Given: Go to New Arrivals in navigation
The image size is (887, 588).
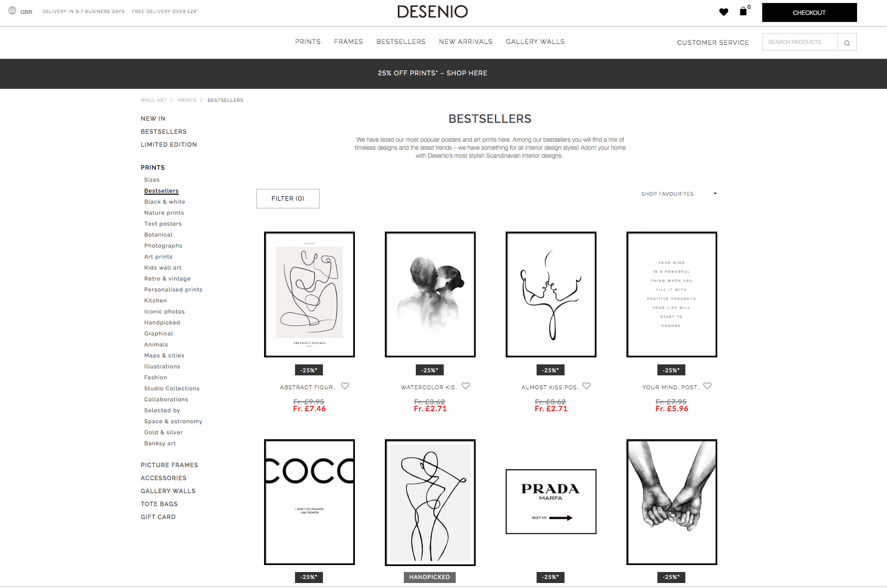Looking at the screenshot, I should [x=465, y=42].
